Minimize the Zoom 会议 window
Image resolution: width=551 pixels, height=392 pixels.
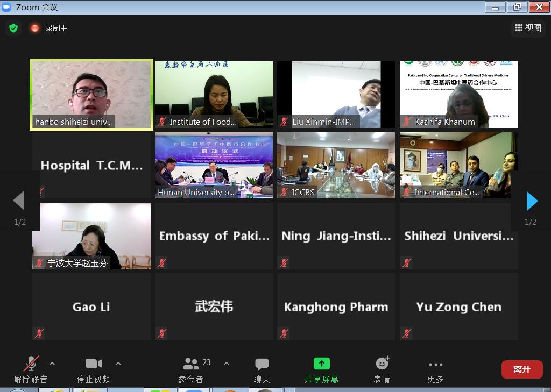(495, 7)
